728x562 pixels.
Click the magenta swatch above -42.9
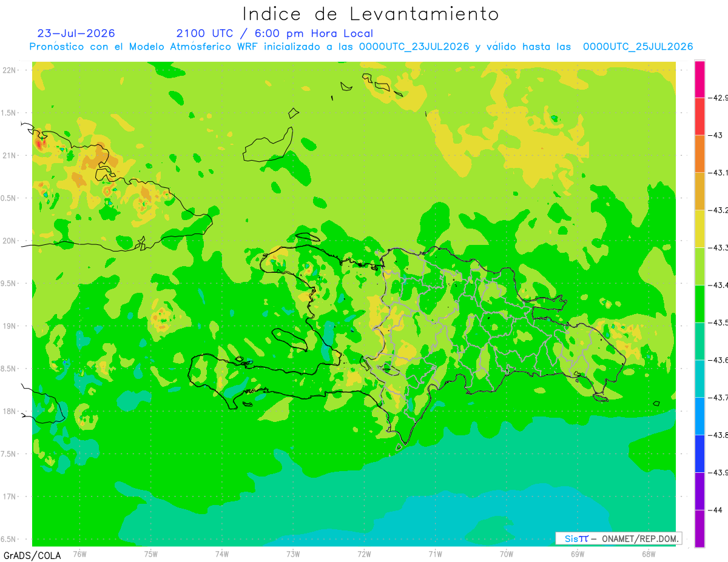[x=699, y=79]
